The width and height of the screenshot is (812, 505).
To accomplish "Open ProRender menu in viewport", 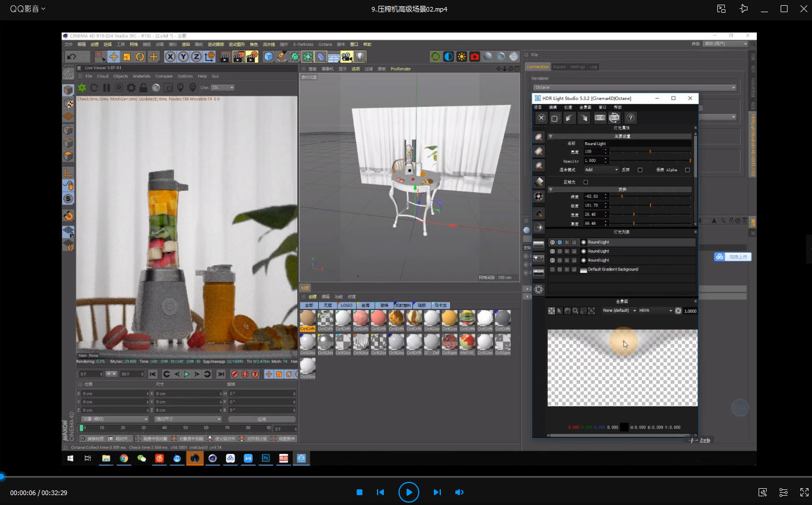I will [401, 68].
